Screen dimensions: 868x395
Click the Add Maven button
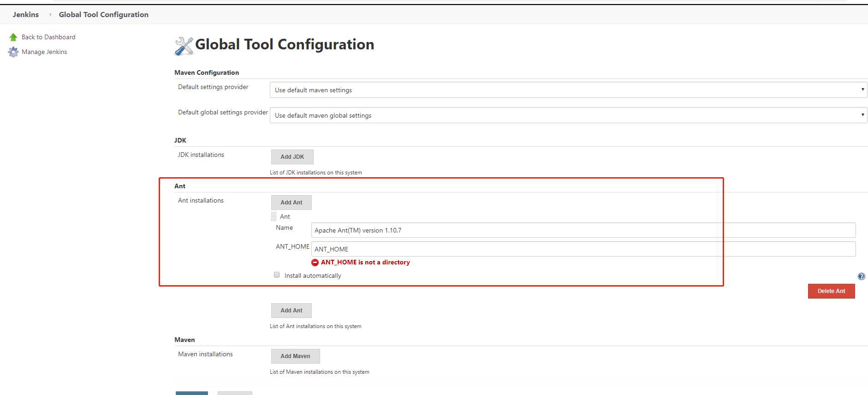(296, 356)
